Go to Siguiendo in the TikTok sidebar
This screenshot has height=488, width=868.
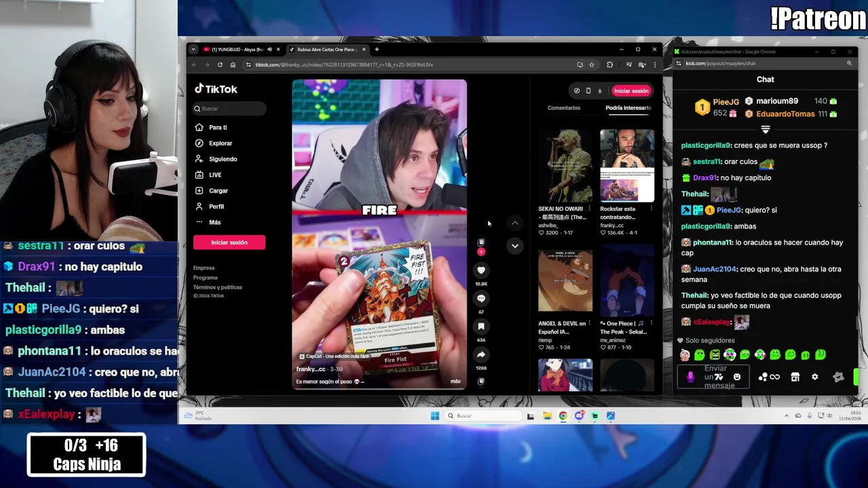point(216,159)
